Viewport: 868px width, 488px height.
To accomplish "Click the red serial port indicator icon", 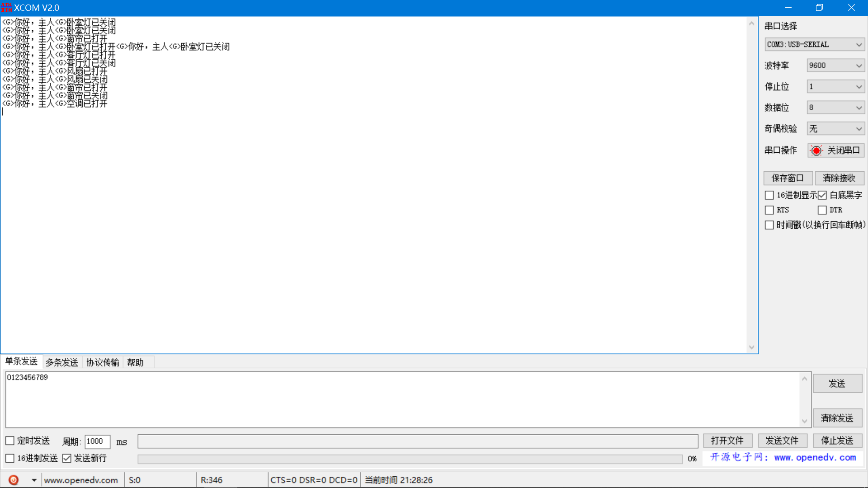I will click(816, 150).
